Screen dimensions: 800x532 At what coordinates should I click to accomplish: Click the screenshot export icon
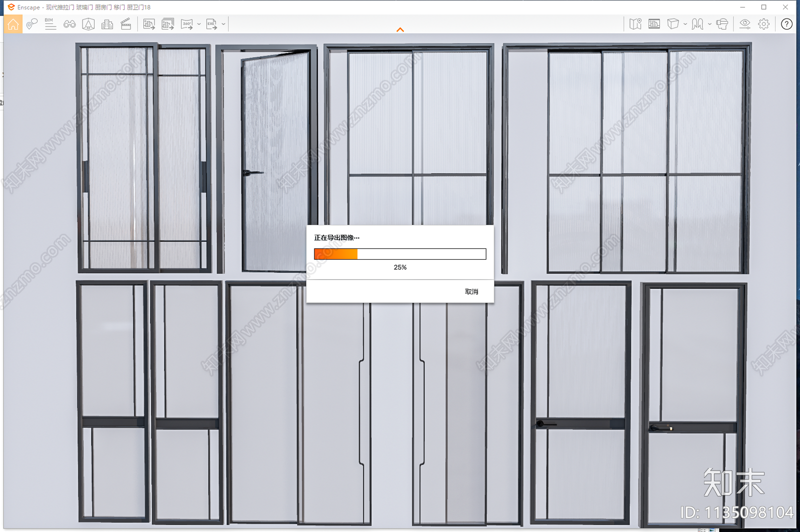[x=149, y=24]
